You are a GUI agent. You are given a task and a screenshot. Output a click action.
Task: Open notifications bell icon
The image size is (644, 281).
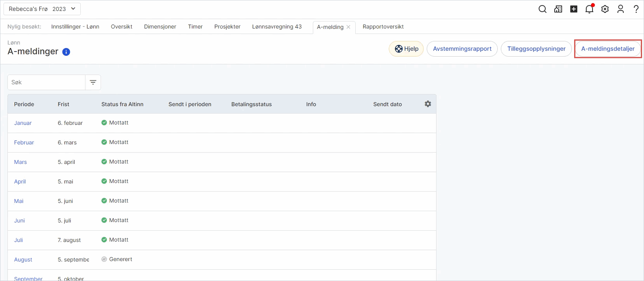click(589, 9)
